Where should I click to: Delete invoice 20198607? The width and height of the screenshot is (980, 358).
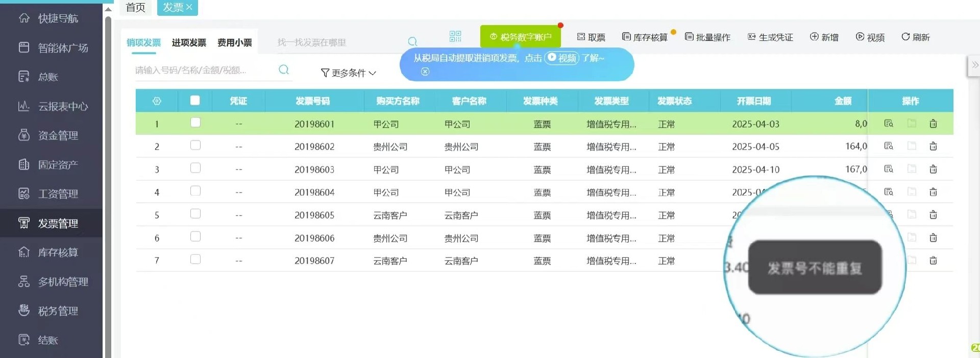pos(933,260)
